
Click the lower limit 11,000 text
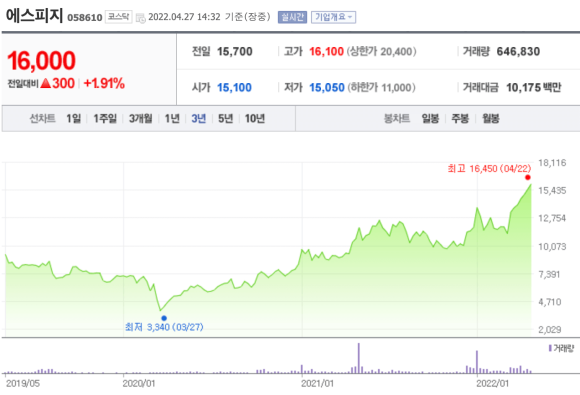[381, 88]
